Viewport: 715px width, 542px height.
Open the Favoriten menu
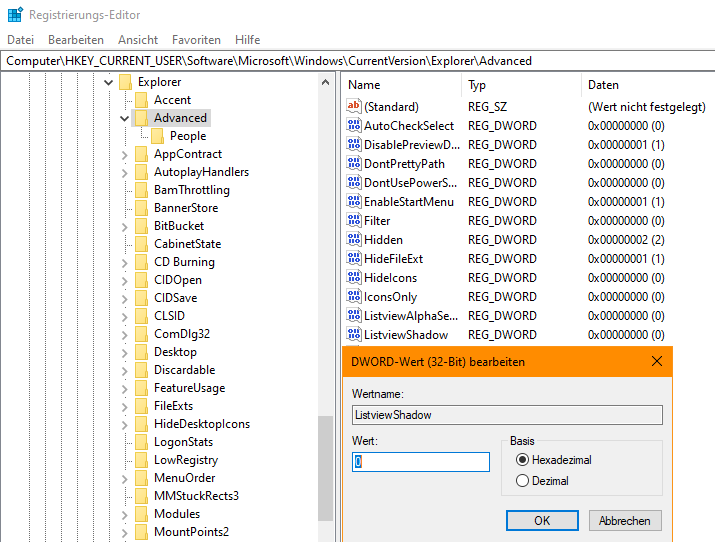coord(196,40)
